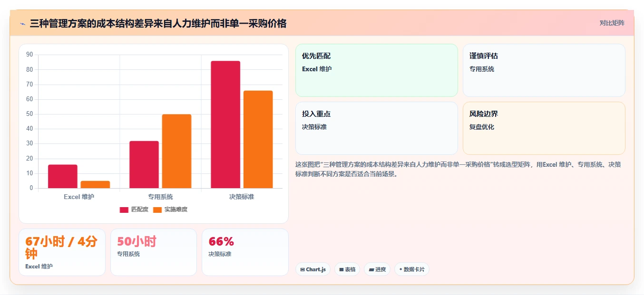Viewport: 644px width, 295px height.
Task: Click the lightning icon beside the title
Action: pos(23,24)
